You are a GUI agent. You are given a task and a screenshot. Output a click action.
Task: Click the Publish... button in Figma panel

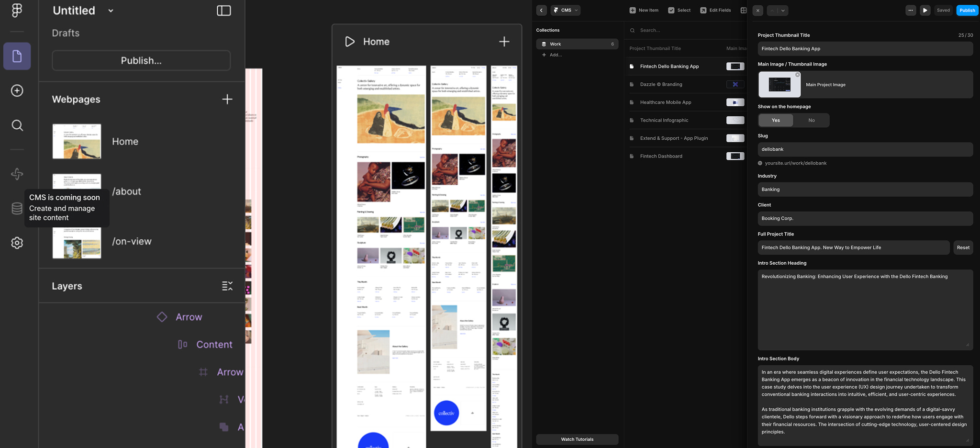(141, 61)
